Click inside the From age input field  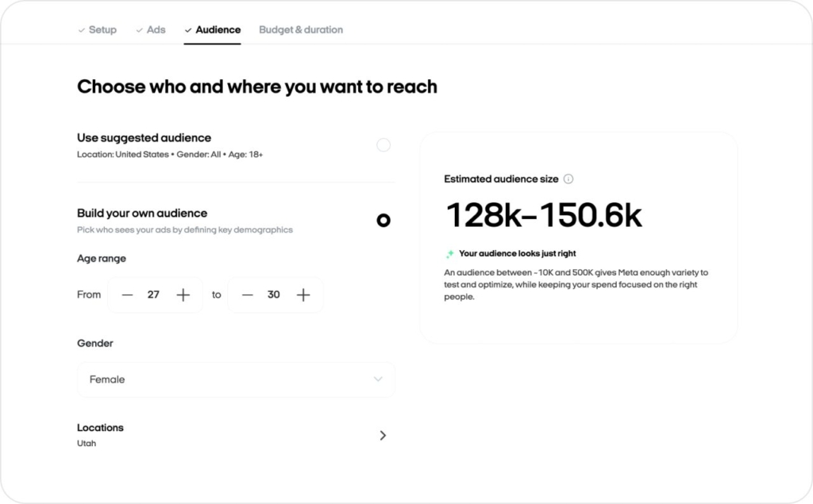155,294
